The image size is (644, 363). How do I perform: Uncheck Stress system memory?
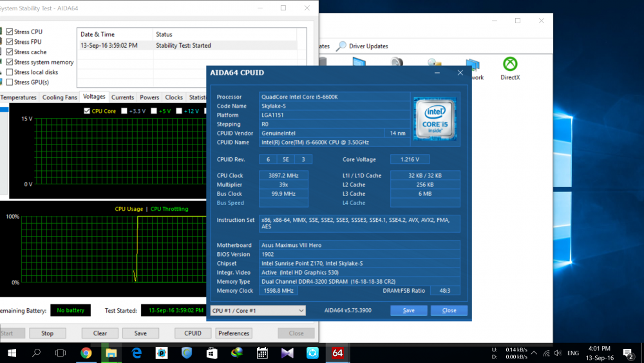pyautogui.click(x=10, y=62)
